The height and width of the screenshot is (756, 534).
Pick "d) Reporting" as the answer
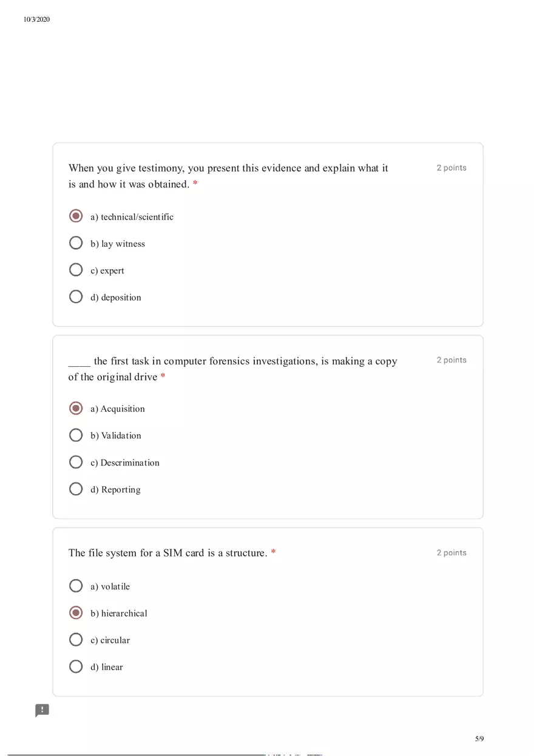click(76, 489)
